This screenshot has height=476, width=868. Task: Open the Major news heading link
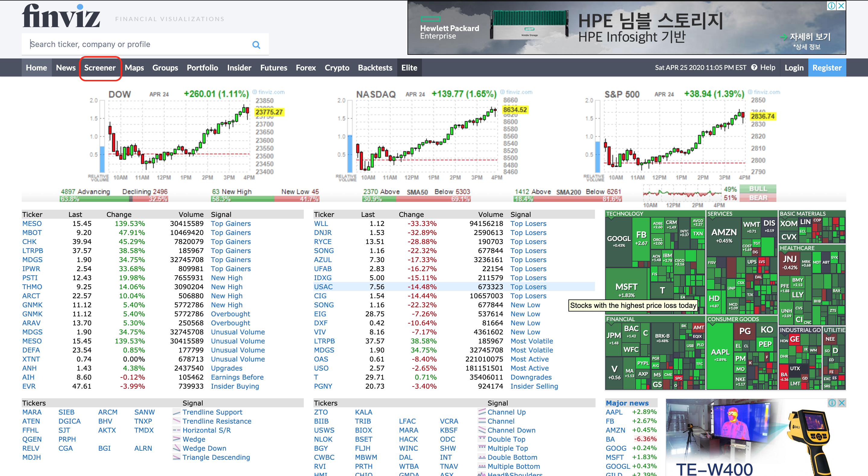(627, 403)
